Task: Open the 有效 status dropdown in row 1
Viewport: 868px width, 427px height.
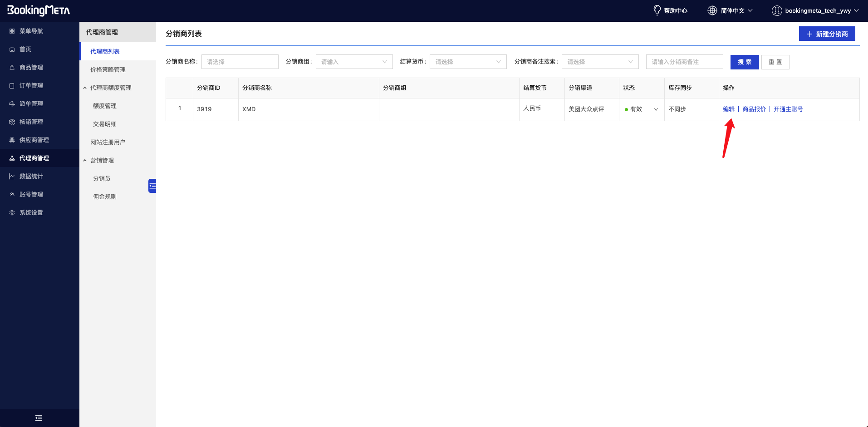Action: click(x=641, y=109)
